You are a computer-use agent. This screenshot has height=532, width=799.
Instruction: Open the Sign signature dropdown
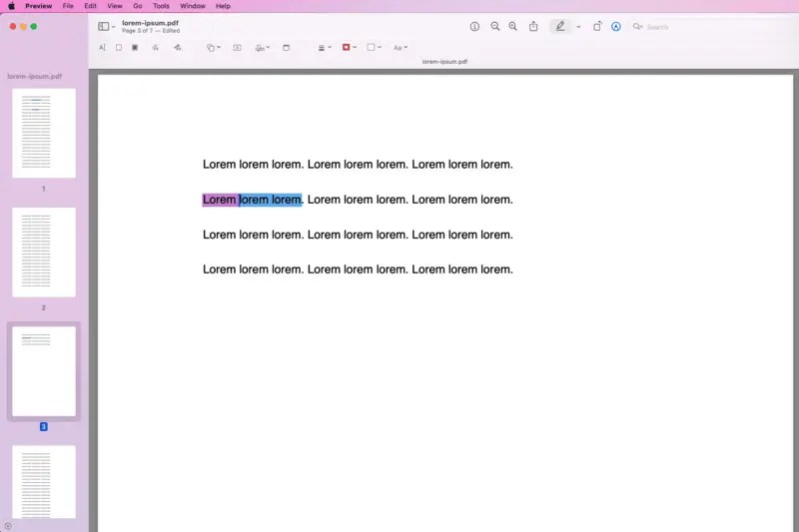pos(263,47)
